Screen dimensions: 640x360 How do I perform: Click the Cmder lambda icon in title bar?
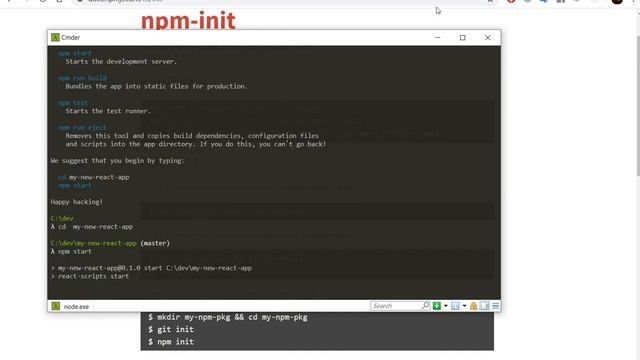(55, 38)
